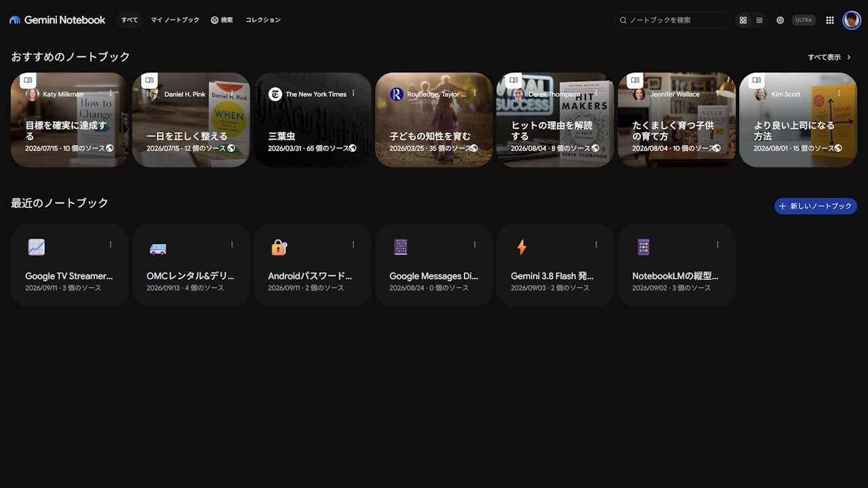Open more options for OMCレンタル&デリ notebook
Screen dimensions: 868x488
tap(232, 245)
